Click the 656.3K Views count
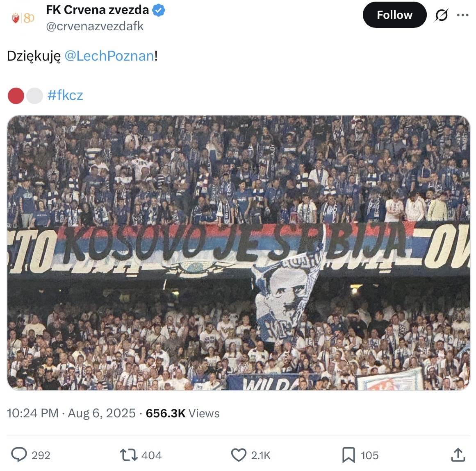476x471 pixels. (x=182, y=413)
